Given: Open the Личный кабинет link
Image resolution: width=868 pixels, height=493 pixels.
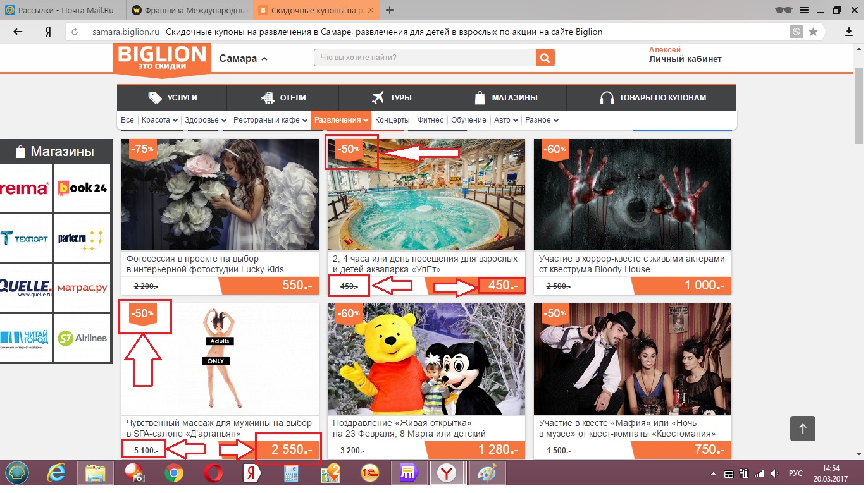Looking at the screenshot, I should click(x=685, y=59).
